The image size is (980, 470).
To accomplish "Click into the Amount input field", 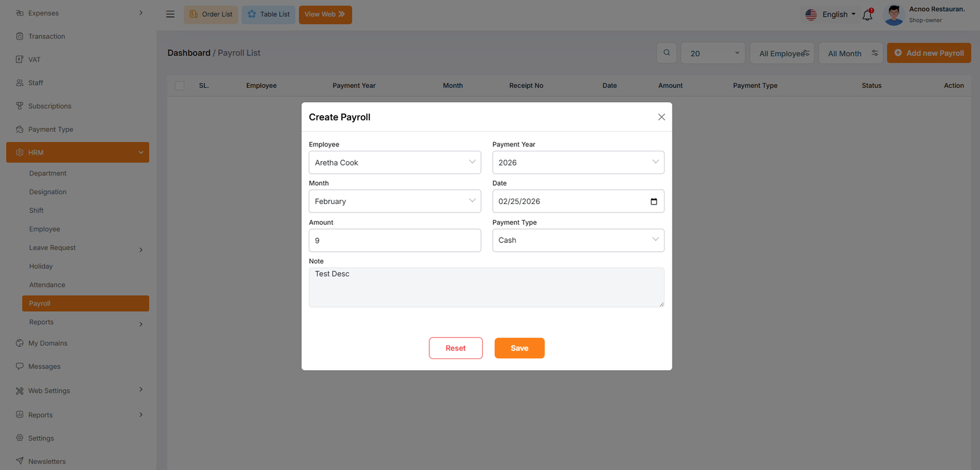I will [394, 241].
